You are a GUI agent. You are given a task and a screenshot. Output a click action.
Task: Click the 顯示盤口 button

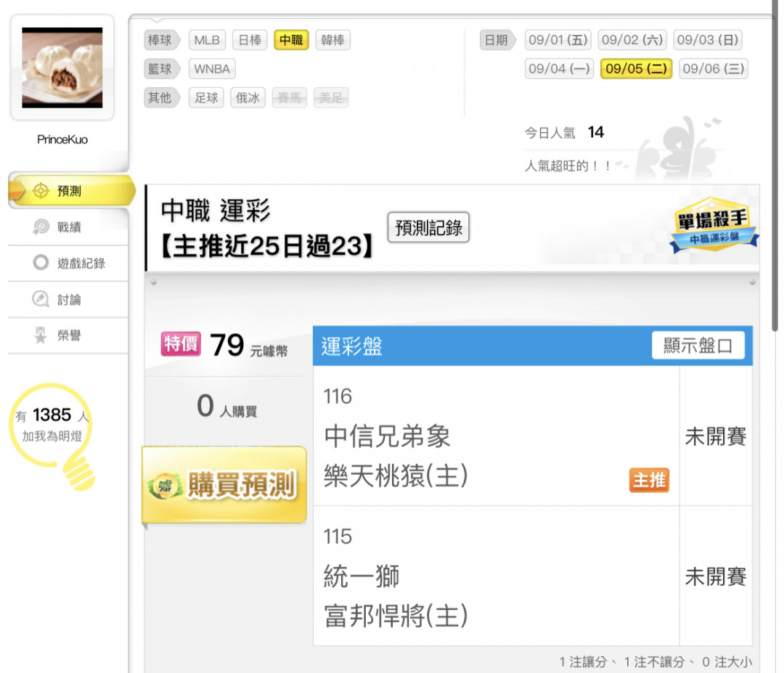tap(698, 346)
